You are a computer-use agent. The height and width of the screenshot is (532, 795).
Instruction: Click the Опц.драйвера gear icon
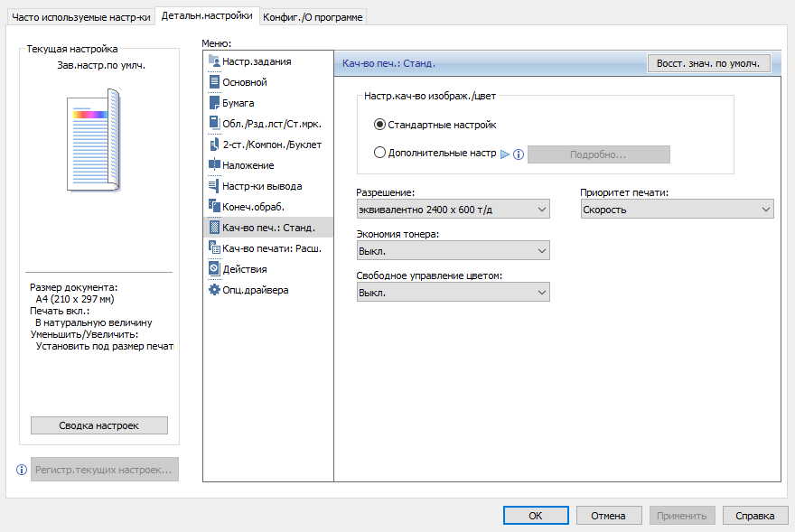(x=214, y=290)
